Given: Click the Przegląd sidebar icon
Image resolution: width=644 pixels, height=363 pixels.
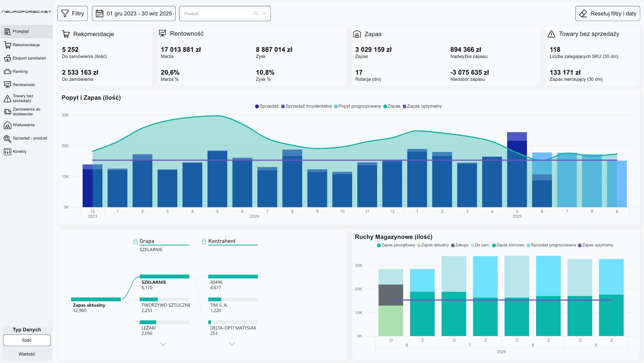Looking at the screenshot, I should 7,32.
